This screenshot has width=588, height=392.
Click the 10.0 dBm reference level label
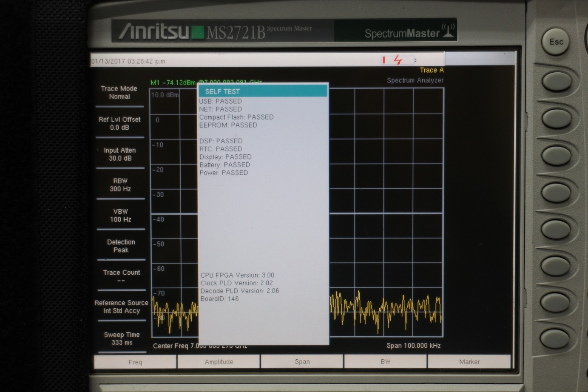tap(165, 95)
